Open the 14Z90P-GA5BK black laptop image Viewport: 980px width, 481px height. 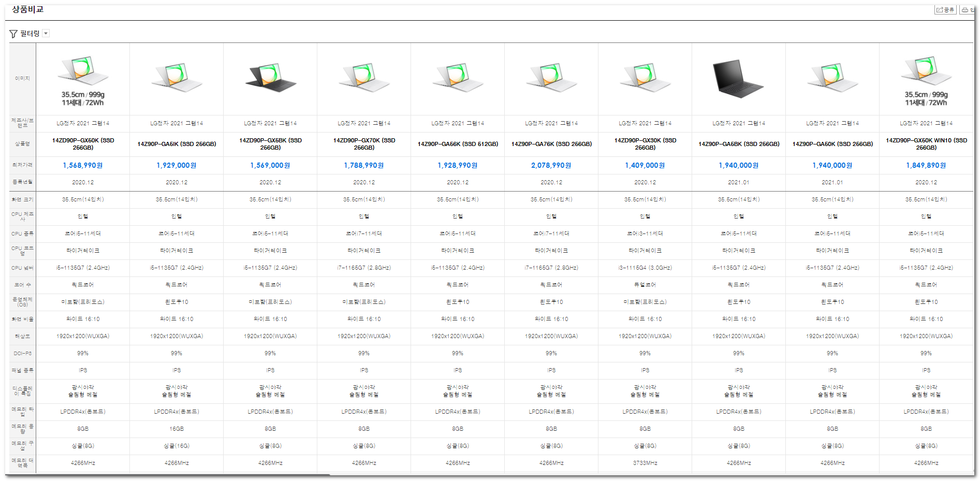tap(739, 78)
